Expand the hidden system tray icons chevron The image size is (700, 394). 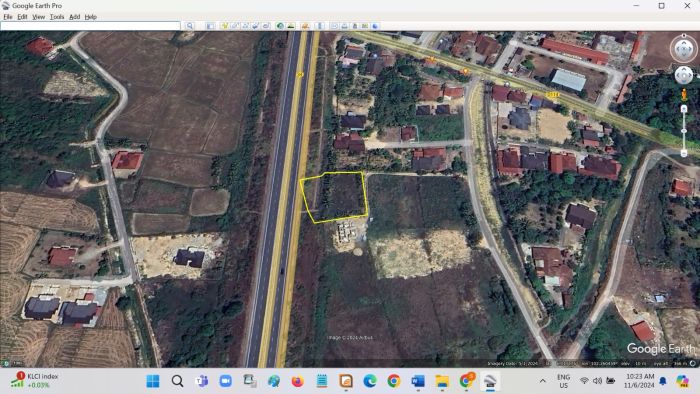tap(543, 381)
